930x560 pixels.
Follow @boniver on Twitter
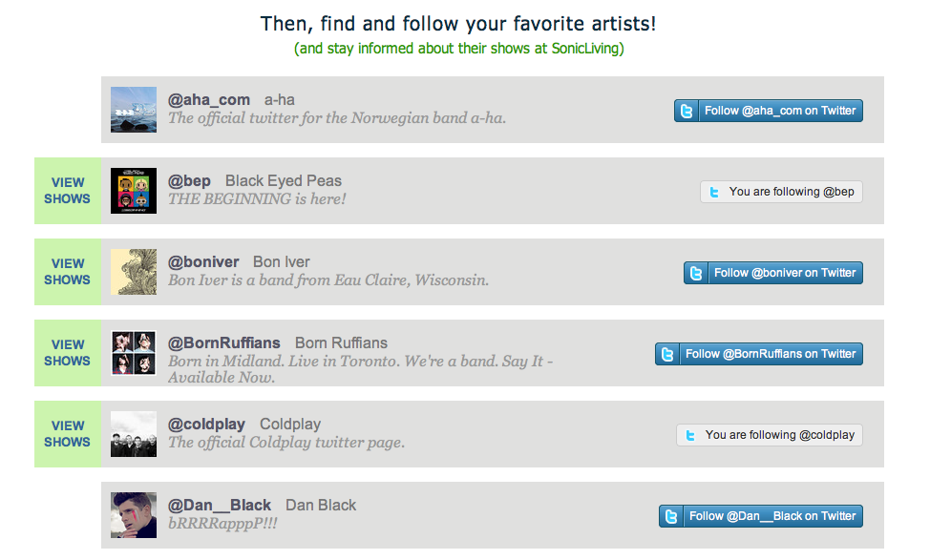point(773,273)
